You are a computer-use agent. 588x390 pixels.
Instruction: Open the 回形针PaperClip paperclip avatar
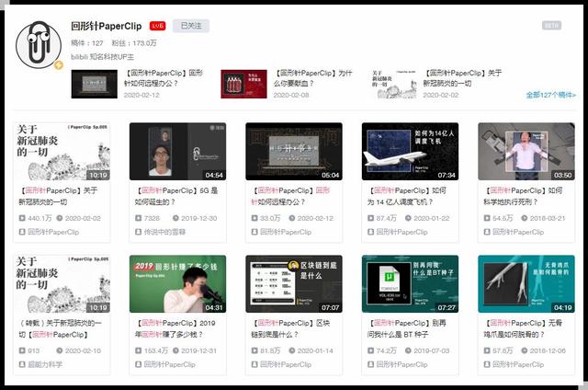[x=39, y=44]
